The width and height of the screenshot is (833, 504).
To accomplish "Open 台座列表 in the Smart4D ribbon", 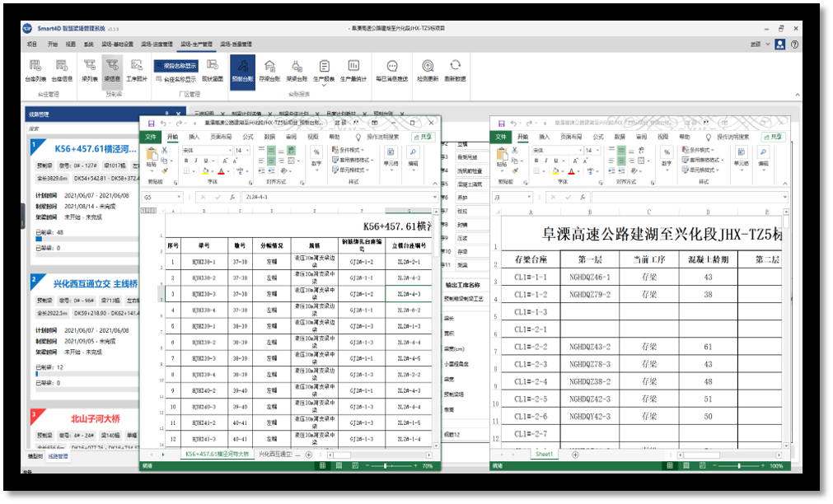I will [35, 69].
